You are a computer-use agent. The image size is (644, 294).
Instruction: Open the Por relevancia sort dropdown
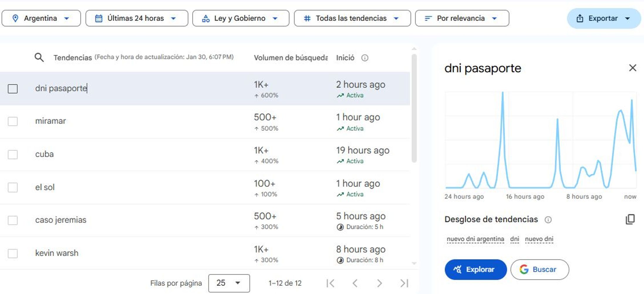462,18
